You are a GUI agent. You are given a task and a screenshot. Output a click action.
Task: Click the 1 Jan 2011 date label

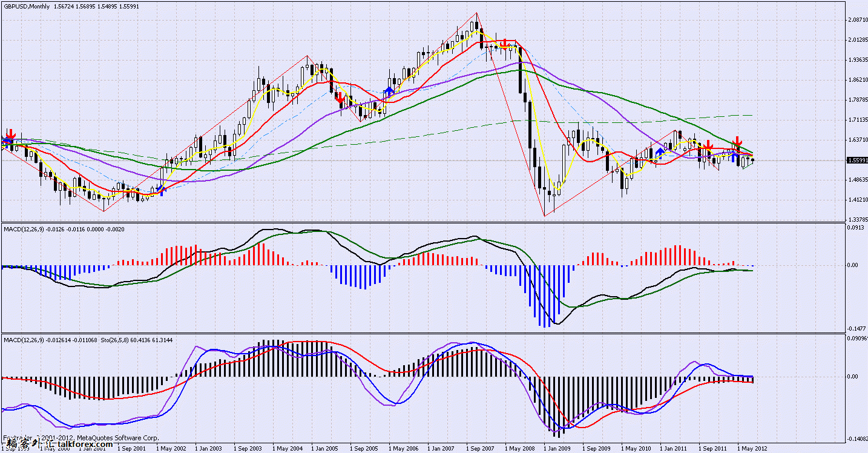(674, 449)
